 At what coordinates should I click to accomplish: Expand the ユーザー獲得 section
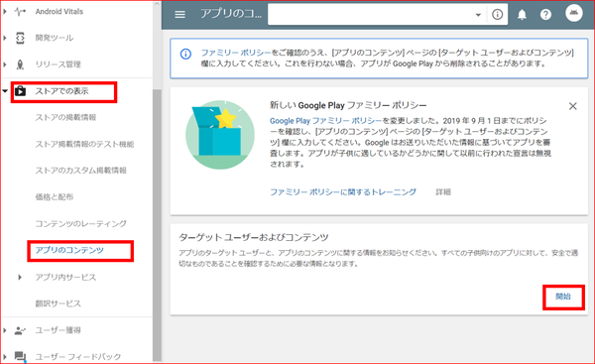[x=5, y=330]
